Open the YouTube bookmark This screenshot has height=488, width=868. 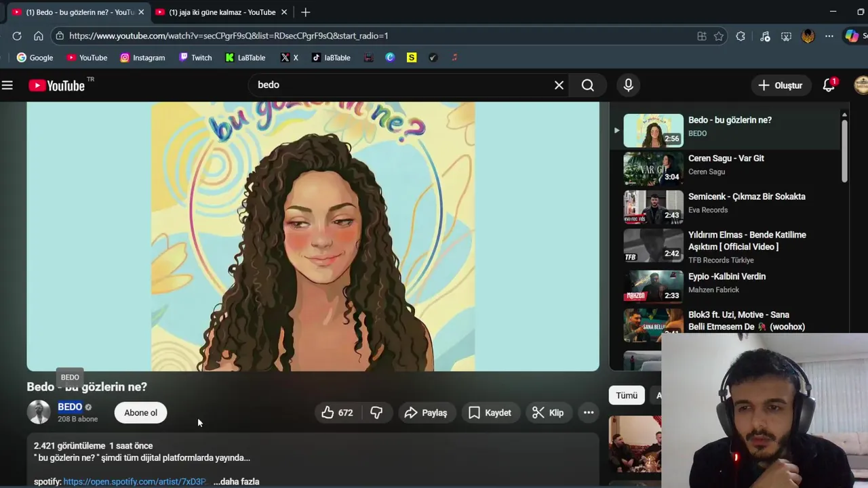click(x=87, y=58)
